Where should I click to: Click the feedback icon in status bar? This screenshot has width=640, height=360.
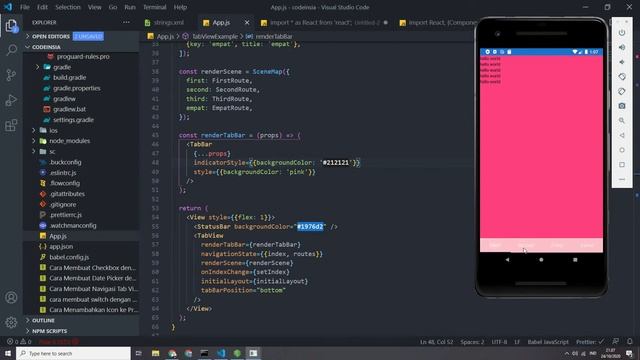pos(615,342)
